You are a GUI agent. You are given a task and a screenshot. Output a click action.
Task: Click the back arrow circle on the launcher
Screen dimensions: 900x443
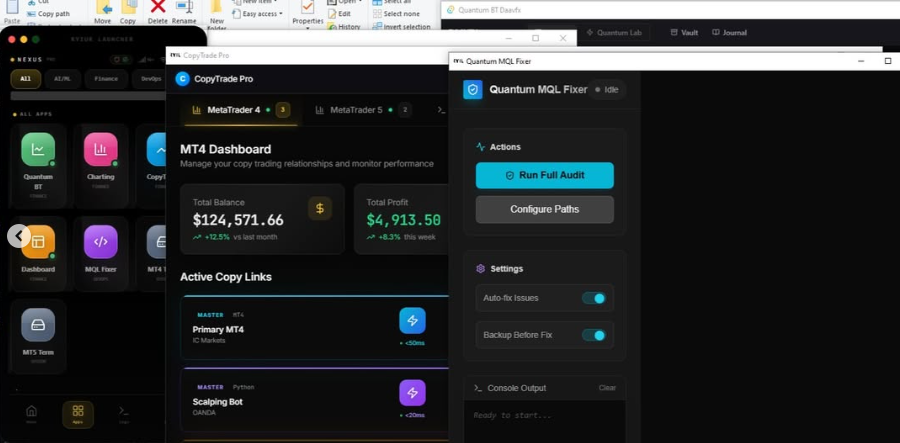[x=19, y=236]
